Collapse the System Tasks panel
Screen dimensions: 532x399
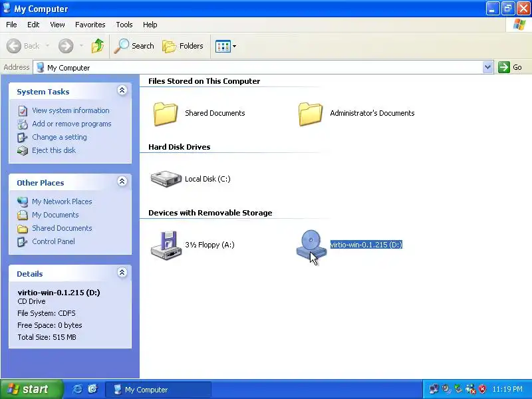point(122,90)
